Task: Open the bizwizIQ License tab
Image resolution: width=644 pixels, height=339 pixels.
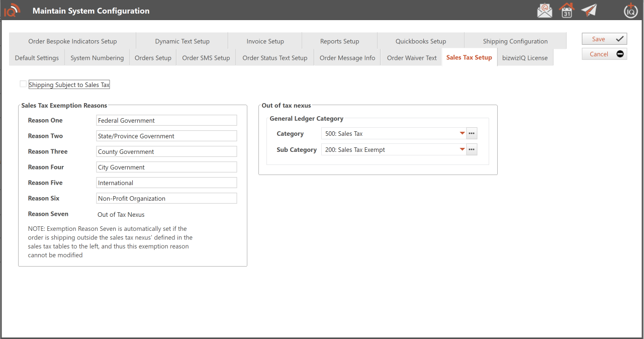Action: click(x=525, y=58)
